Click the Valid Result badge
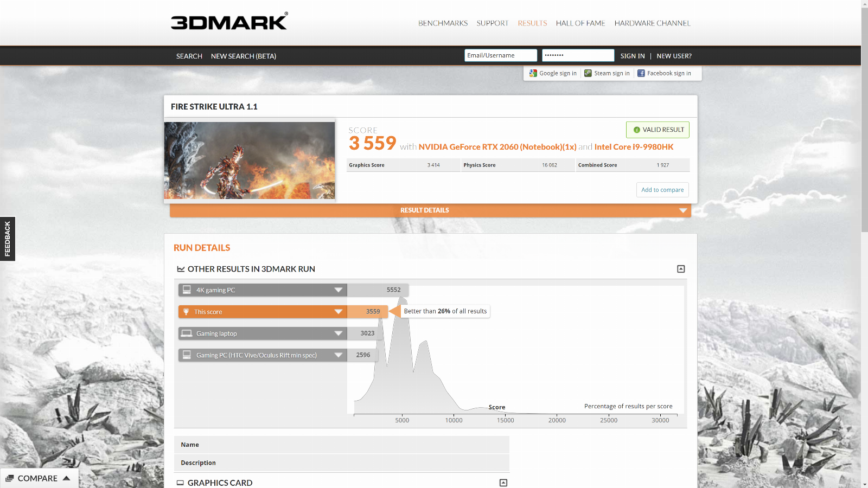This screenshot has height=488, width=868. tap(658, 130)
